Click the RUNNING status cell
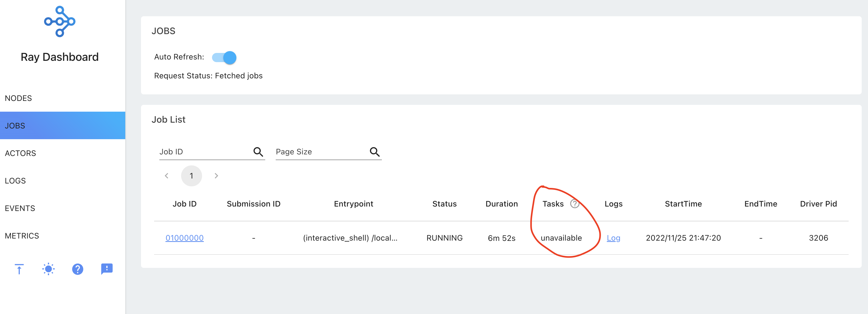 pyautogui.click(x=444, y=238)
